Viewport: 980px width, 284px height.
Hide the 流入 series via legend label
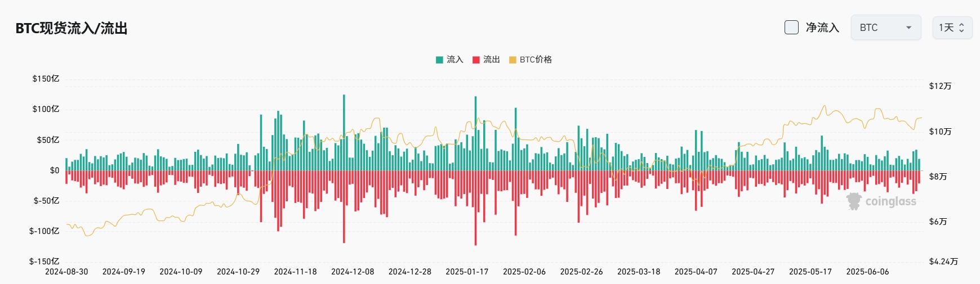[455, 60]
